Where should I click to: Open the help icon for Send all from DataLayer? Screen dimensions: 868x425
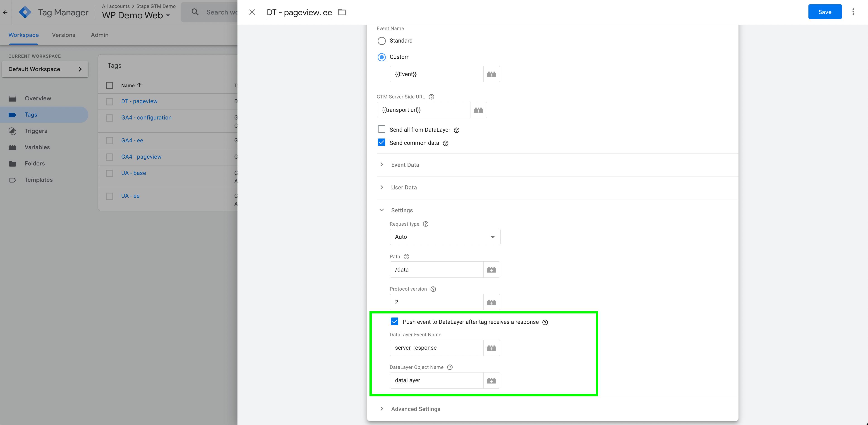457,130
